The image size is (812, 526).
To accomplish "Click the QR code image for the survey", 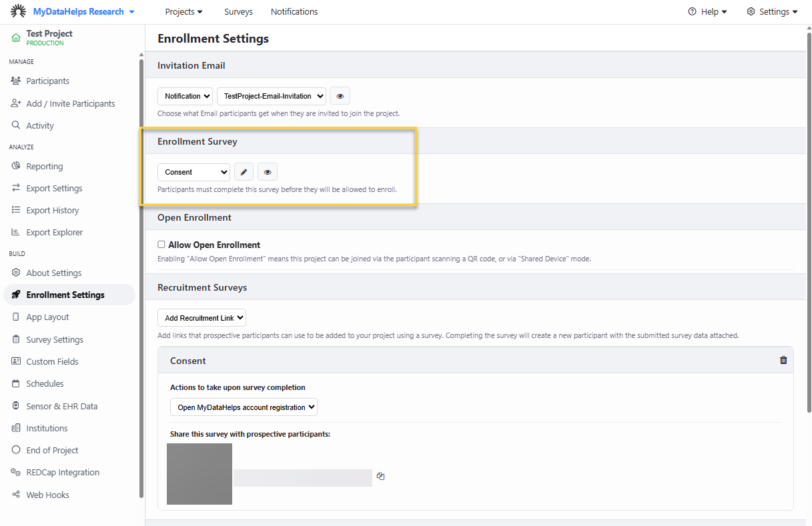I will point(199,474).
